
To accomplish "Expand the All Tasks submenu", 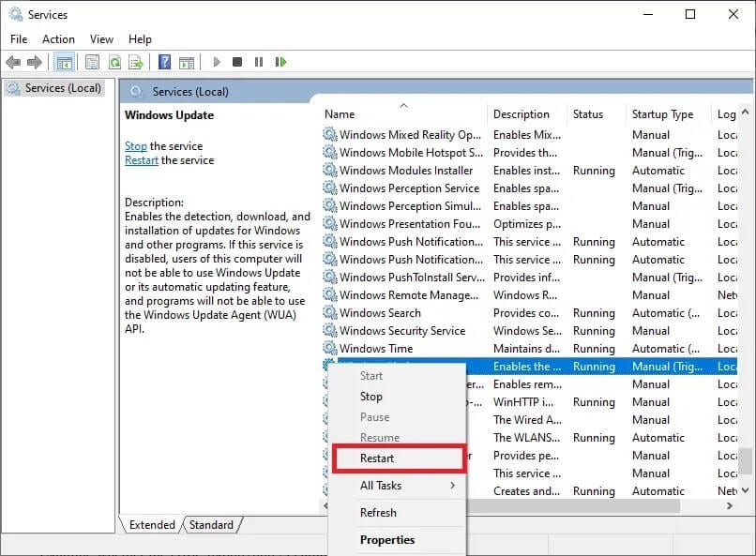I will click(399, 485).
